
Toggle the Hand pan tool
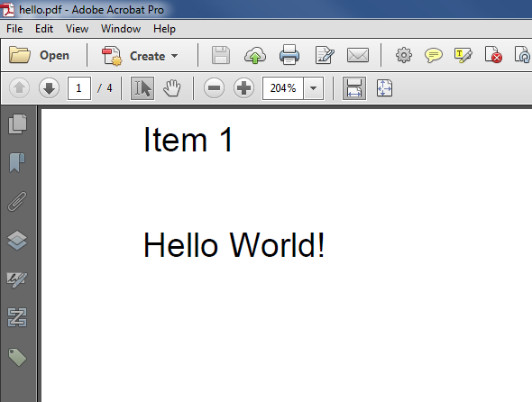172,88
